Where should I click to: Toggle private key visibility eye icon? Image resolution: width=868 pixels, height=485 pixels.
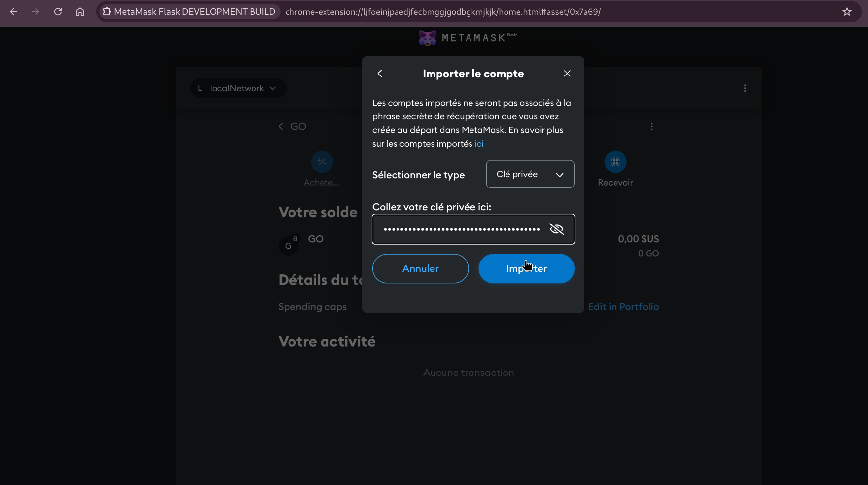(556, 229)
